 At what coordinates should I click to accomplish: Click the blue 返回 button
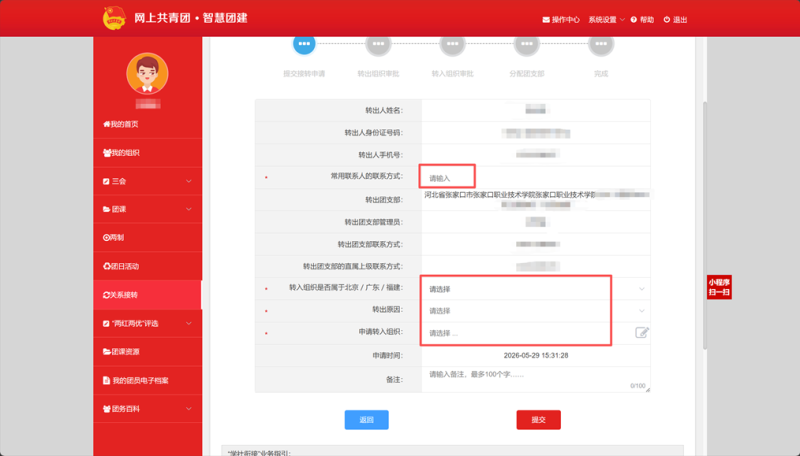click(x=366, y=420)
